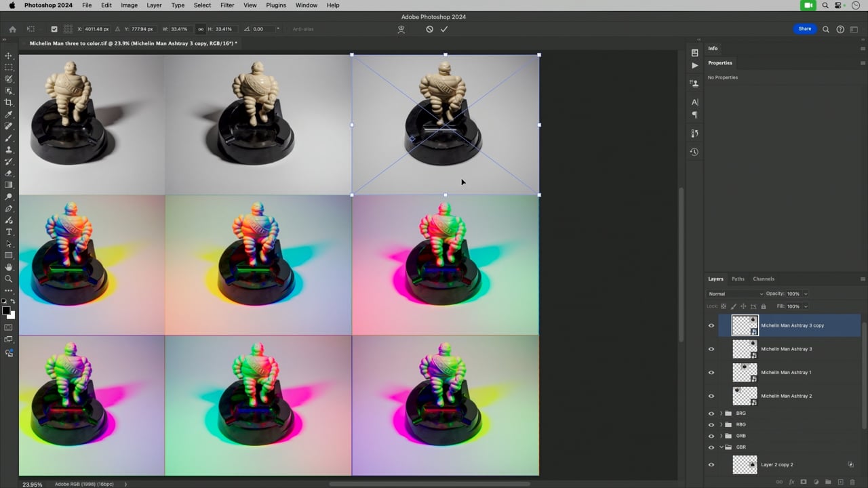This screenshot has height=488, width=868.
Task: Switch to the Channels tab
Action: point(764,279)
